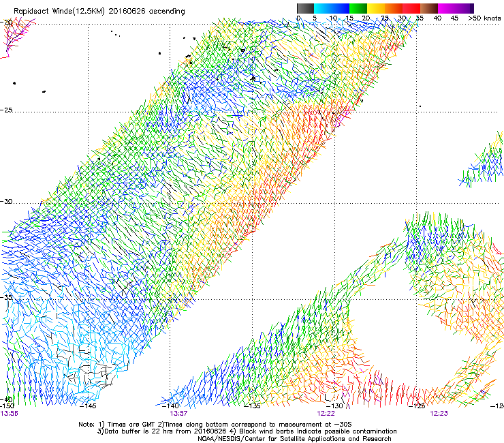Click the gray 0–5 knots legend segment
This screenshot has width=504, height=443.
coord(305,8)
